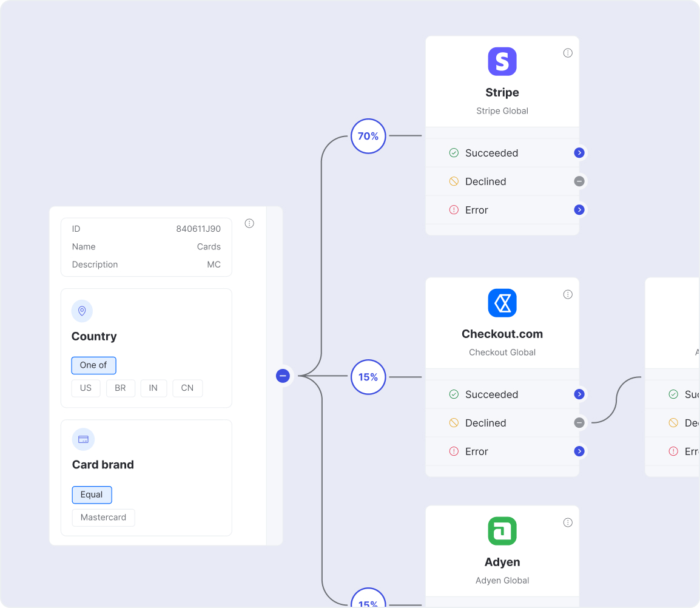Click the Checkout.com title text

[502, 334]
